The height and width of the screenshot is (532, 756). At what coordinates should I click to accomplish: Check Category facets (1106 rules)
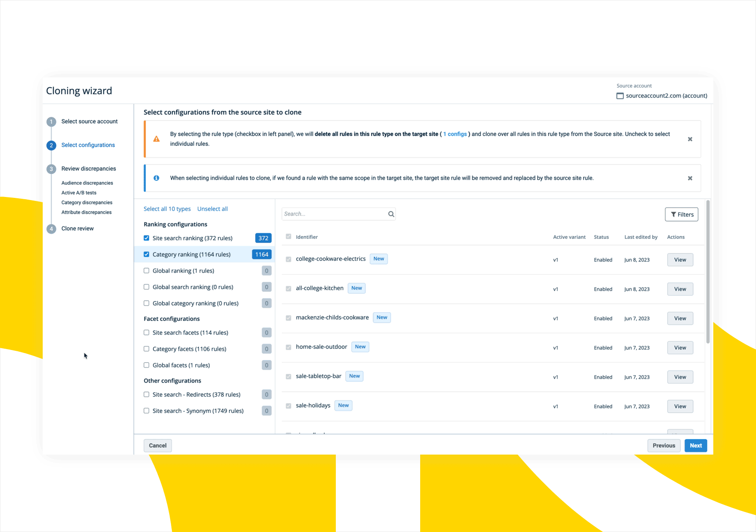click(146, 349)
